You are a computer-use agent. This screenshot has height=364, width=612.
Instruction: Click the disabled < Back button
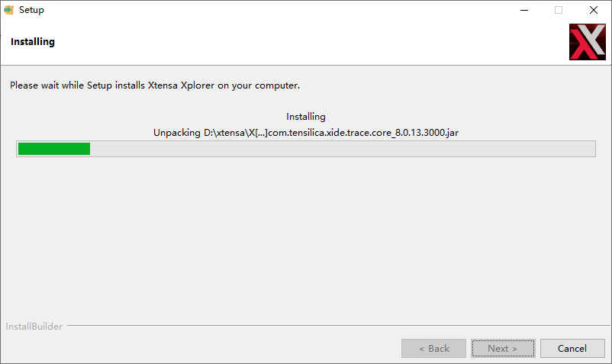433,348
